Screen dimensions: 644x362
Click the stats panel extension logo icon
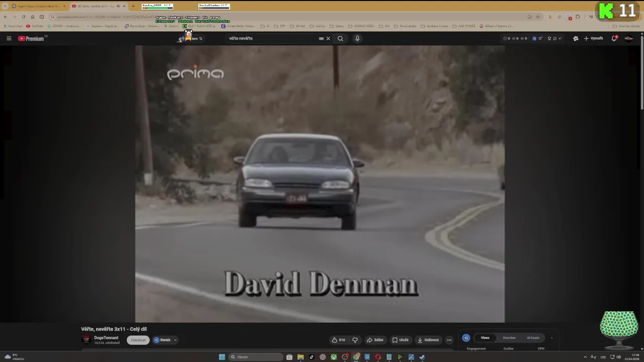[x=466, y=338]
